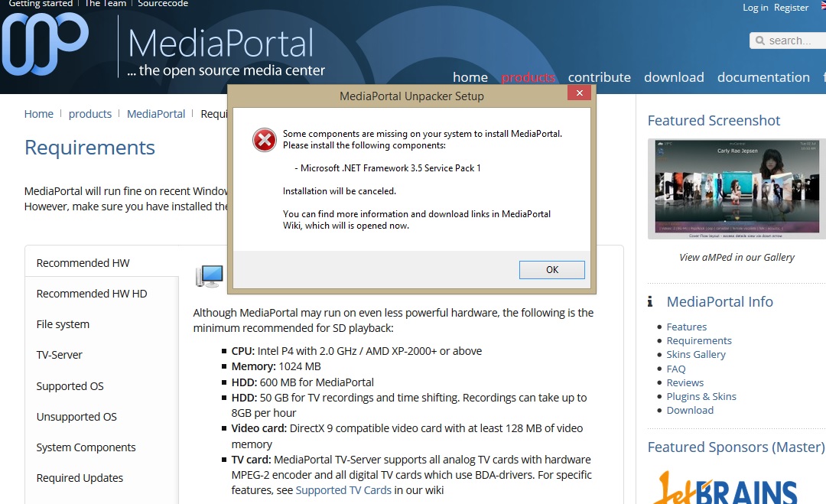Click MediaPortal in the breadcrumb

156,114
